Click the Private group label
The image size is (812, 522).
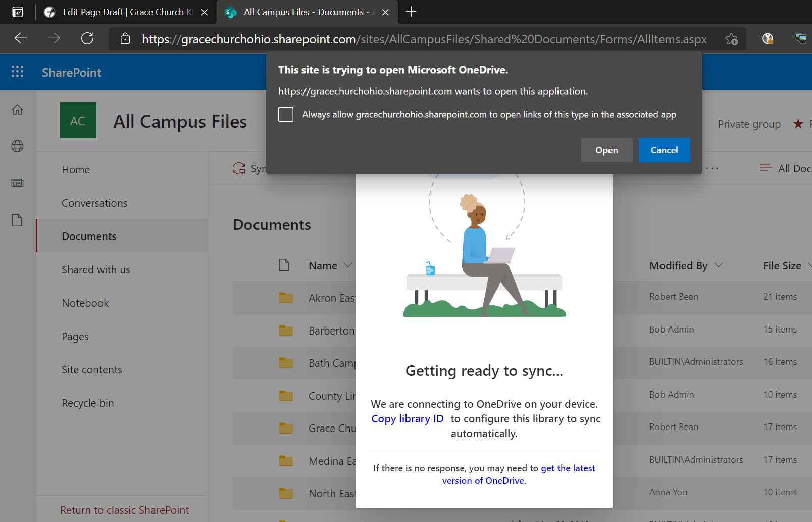coord(749,124)
